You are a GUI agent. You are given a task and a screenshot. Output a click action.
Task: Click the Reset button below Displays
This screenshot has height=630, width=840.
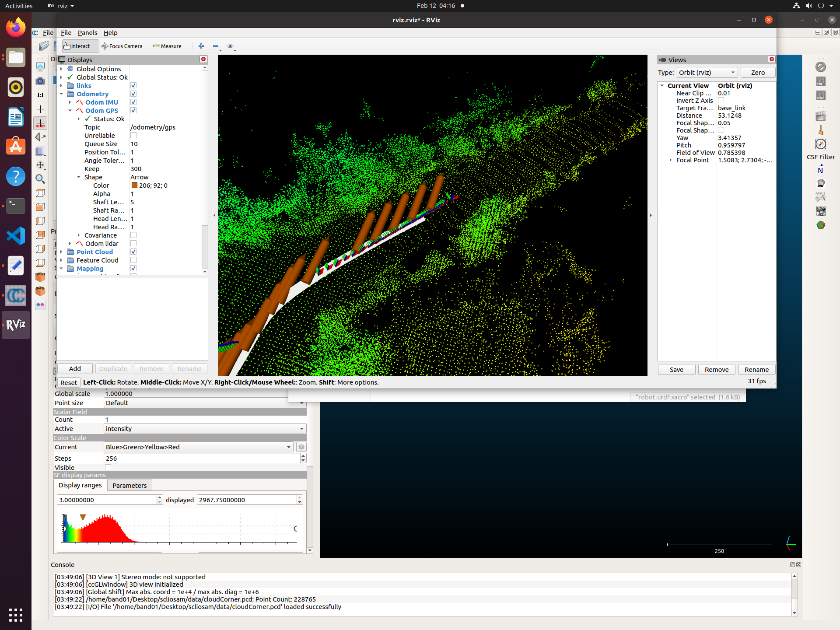68,382
